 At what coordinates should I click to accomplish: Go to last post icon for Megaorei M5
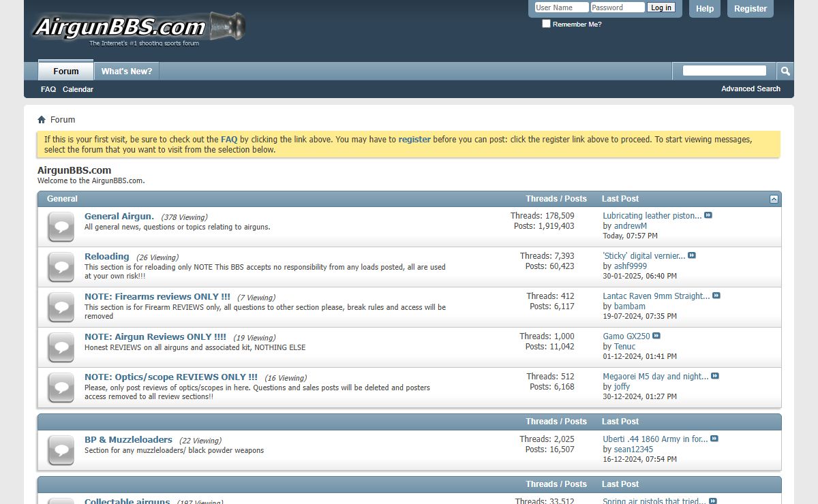tap(715, 376)
